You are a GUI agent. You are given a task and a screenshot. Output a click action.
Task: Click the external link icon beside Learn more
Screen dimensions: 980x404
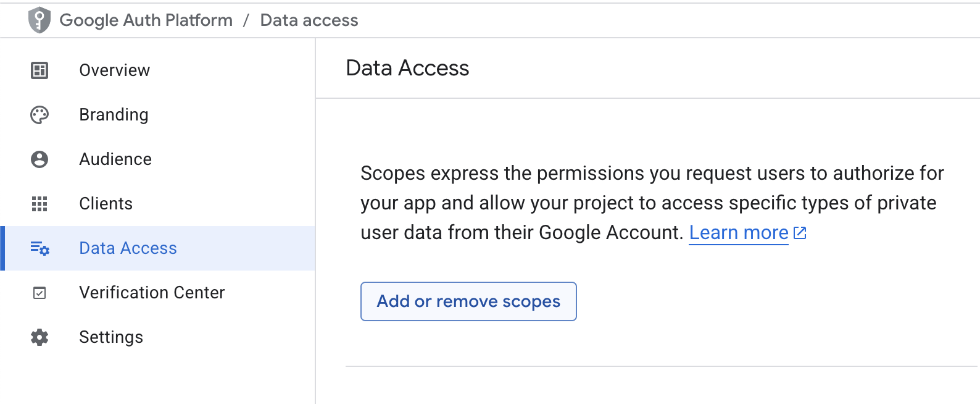tap(800, 232)
